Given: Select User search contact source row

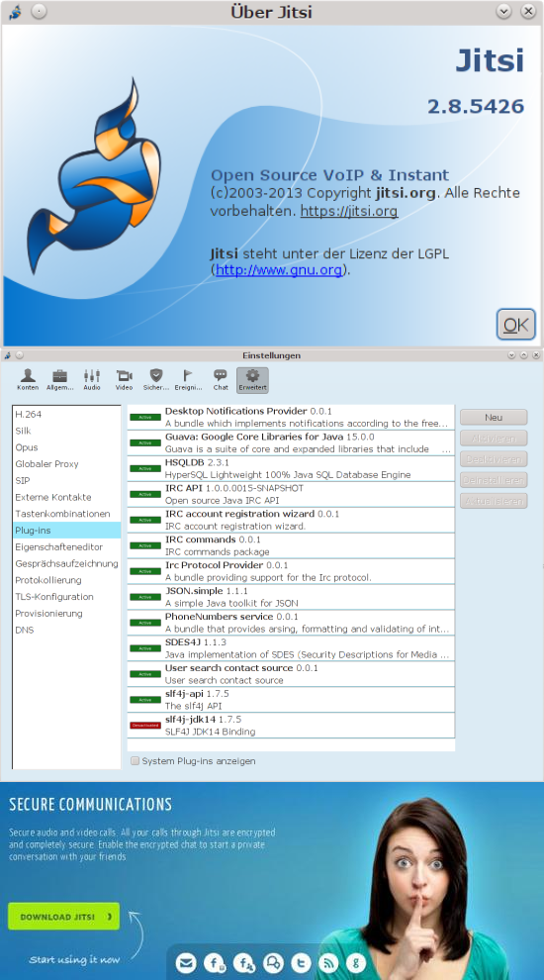Looking at the screenshot, I should 291,673.
